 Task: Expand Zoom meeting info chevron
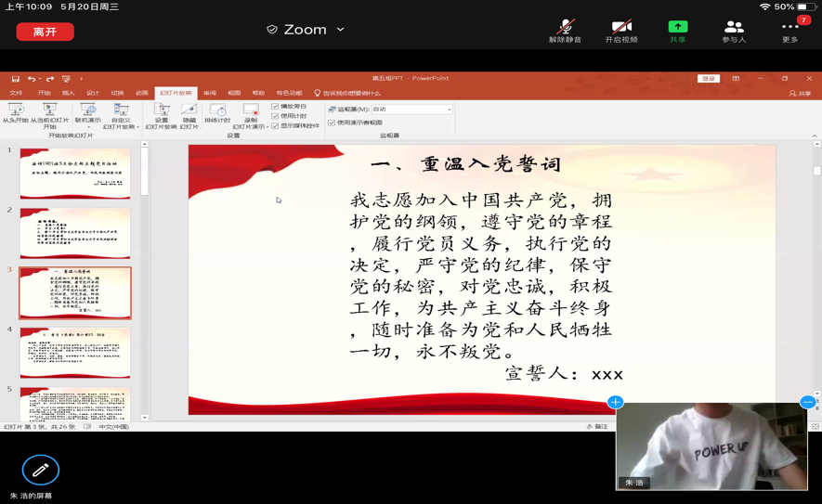(341, 30)
